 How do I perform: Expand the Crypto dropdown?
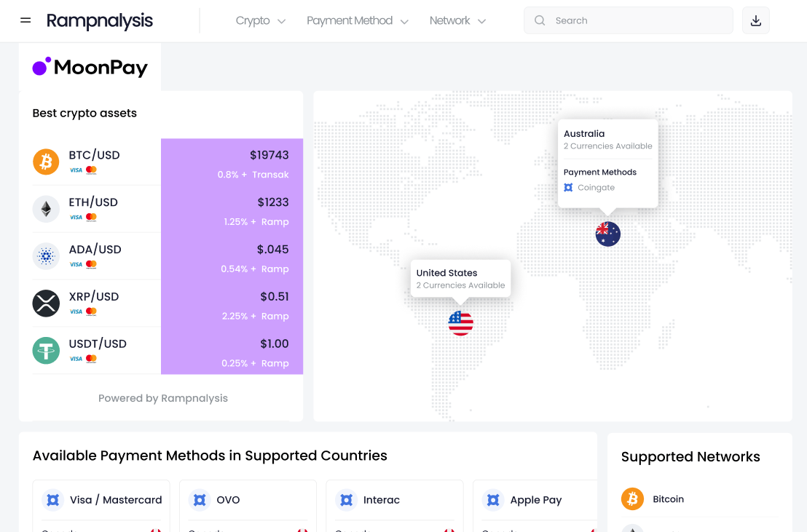click(261, 20)
